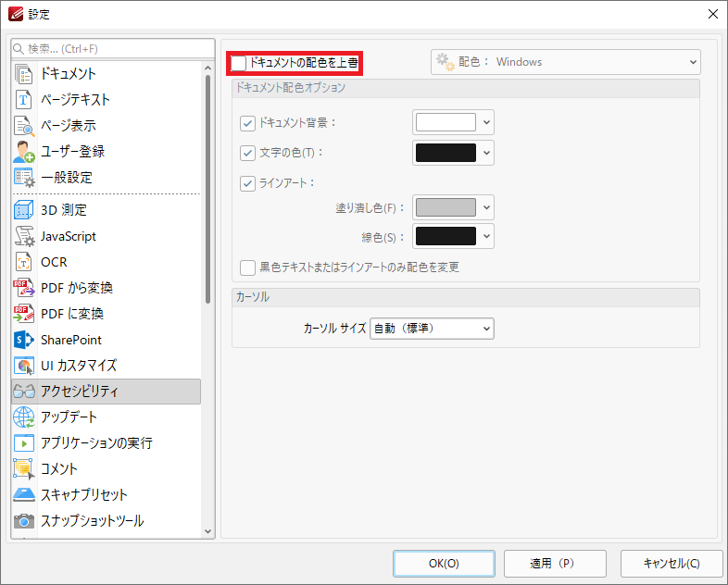This screenshot has width=728, height=585.
Task: Expand the 線色(S) dropdown arrow
Action: (x=486, y=236)
